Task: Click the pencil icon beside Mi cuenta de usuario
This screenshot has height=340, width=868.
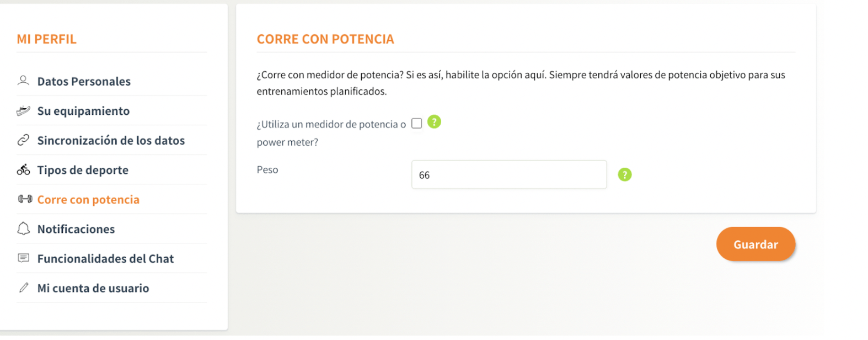Action: [23, 288]
